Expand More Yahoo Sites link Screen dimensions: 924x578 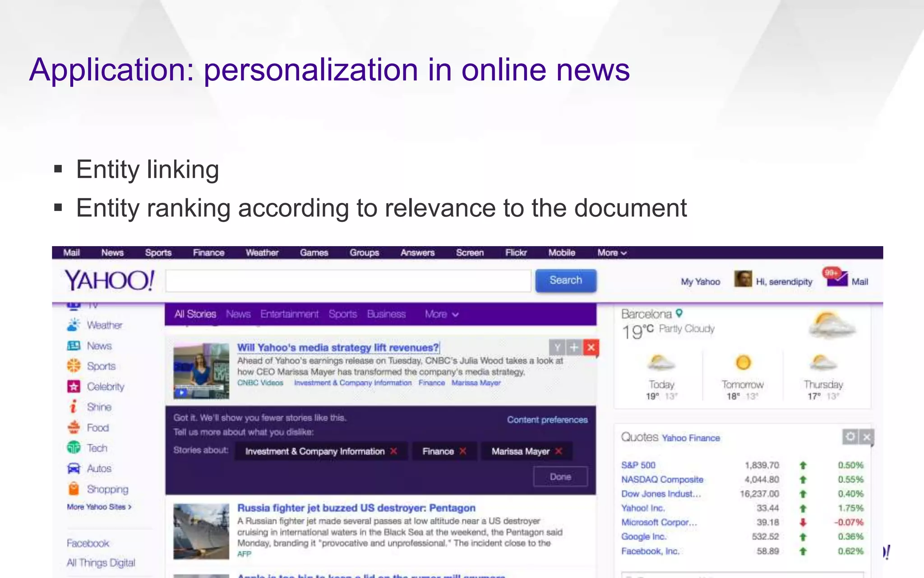point(99,507)
